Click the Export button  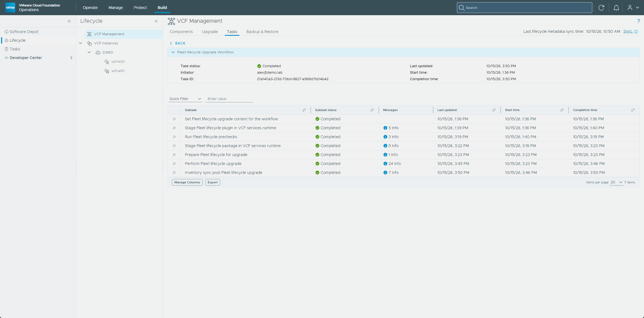(x=213, y=182)
